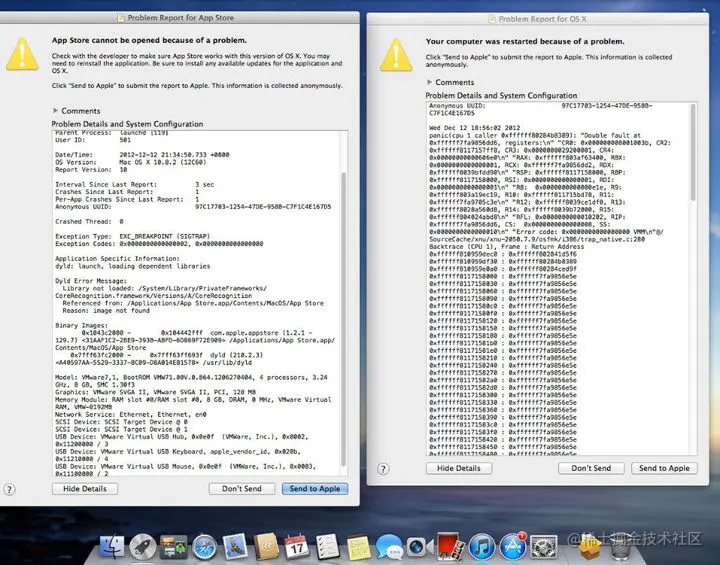This screenshot has width=720, height=565.
Task: Click 'Mac OS X 10.8.2 (12C60)' version text
Action: pyautogui.click(x=163, y=162)
